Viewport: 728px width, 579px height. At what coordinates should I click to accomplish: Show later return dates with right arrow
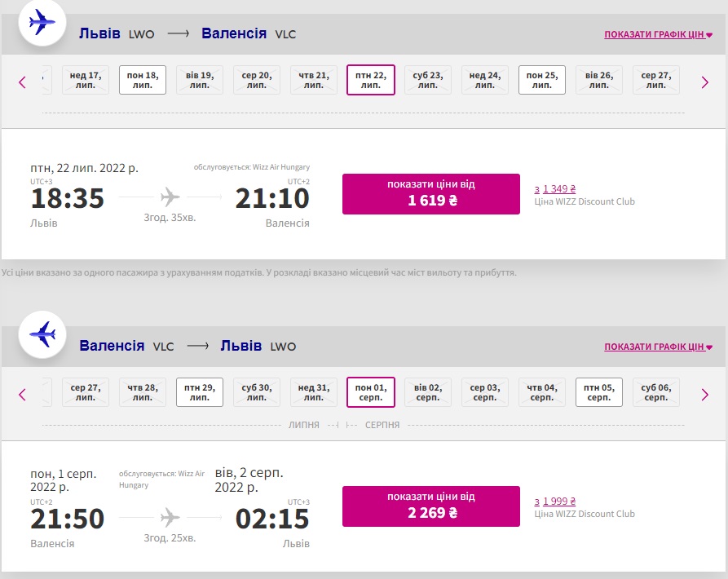point(705,395)
